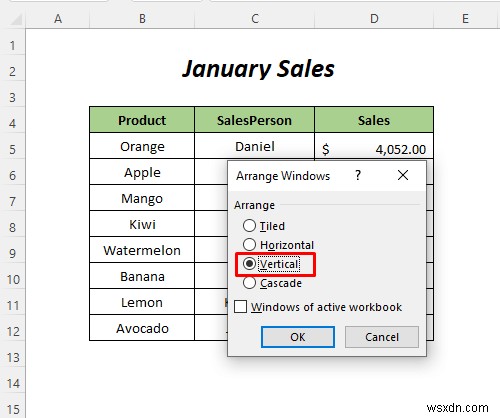Click Cancel in Arrange Windows dialog

(x=382, y=337)
